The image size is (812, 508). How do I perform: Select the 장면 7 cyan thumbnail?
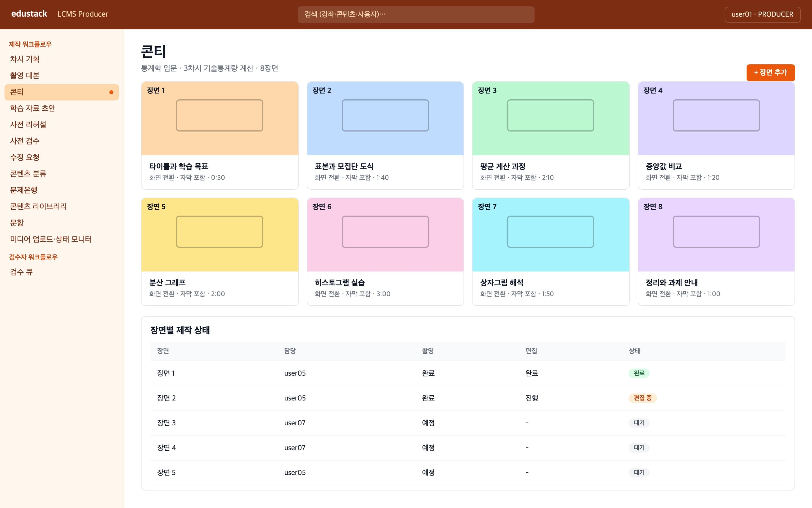click(x=551, y=235)
